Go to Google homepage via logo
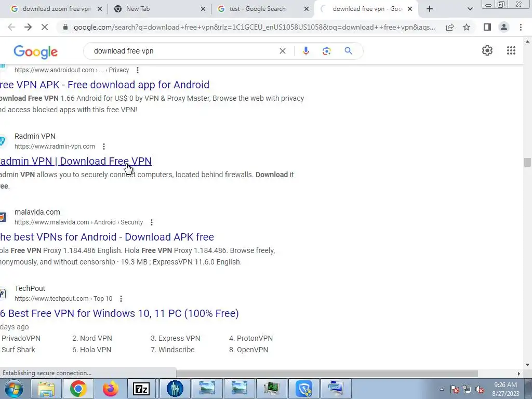The image size is (532, 399). [x=36, y=52]
